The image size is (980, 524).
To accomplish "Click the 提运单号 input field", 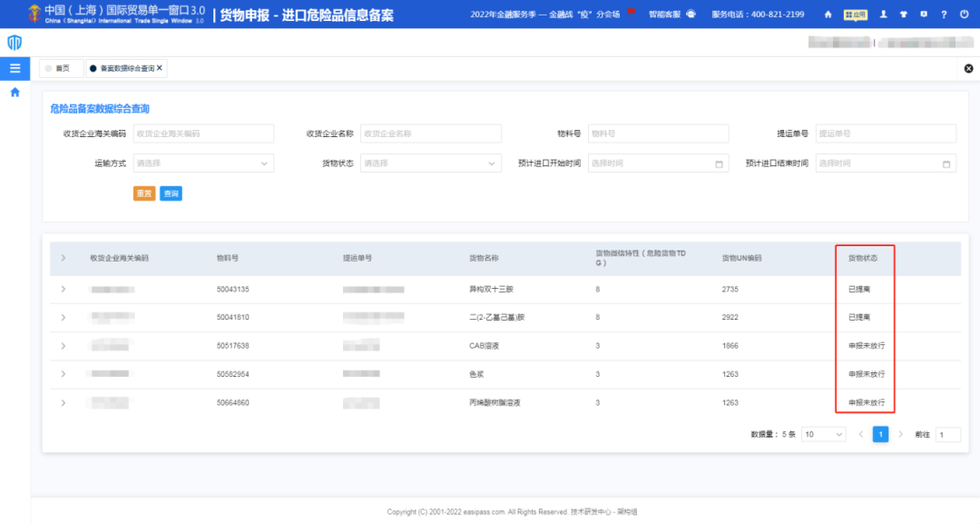I will click(886, 133).
